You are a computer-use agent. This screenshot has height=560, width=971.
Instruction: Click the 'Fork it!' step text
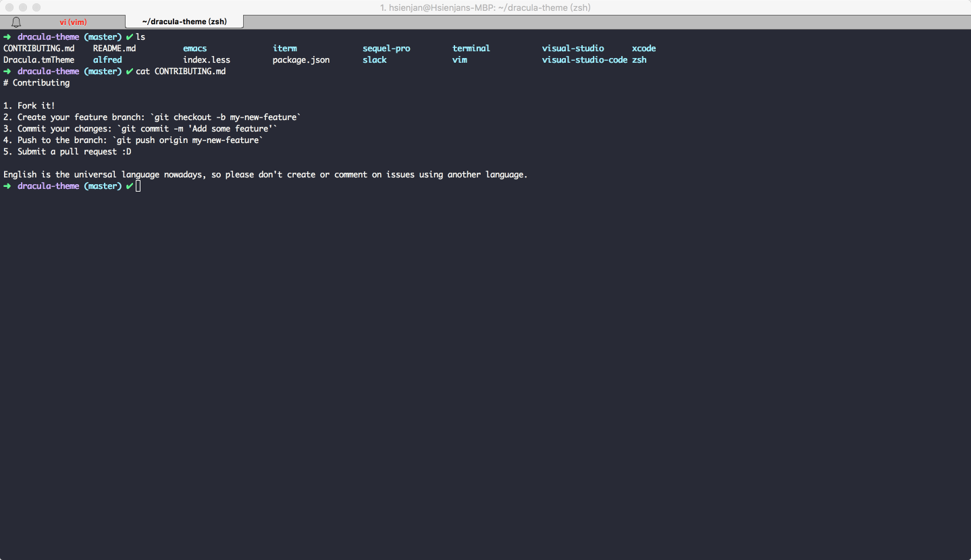(x=36, y=106)
